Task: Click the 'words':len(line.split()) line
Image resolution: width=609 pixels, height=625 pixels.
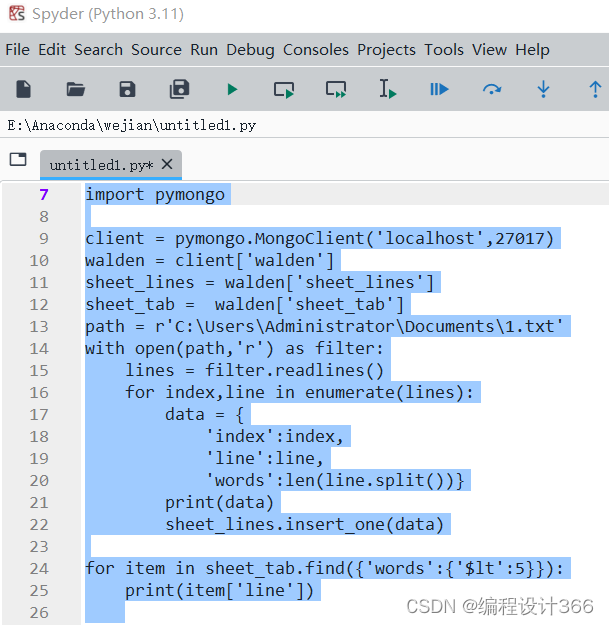Action: [335, 480]
